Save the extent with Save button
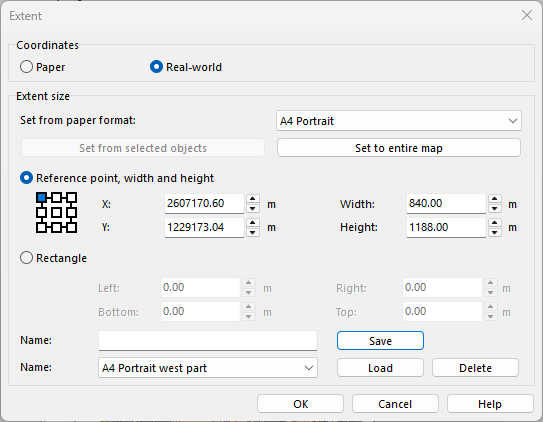Viewport: 543px width, 422px height. pyautogui.click(x=380, y=341)
